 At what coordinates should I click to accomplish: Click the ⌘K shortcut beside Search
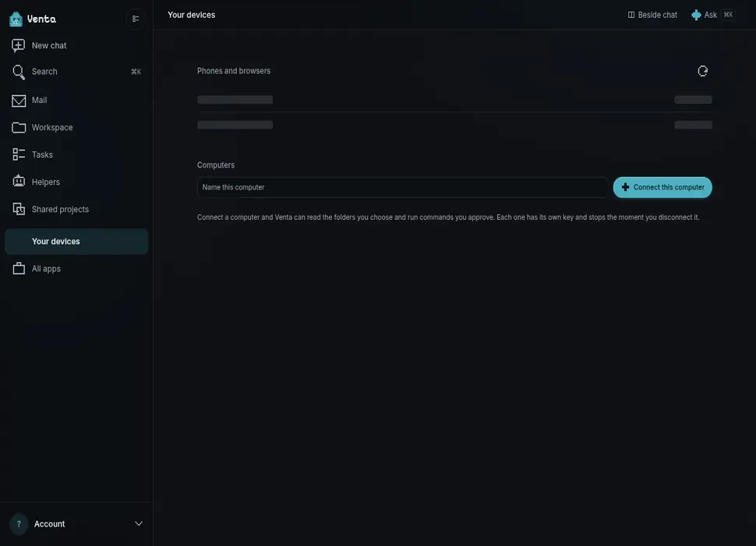coord(136,72)
